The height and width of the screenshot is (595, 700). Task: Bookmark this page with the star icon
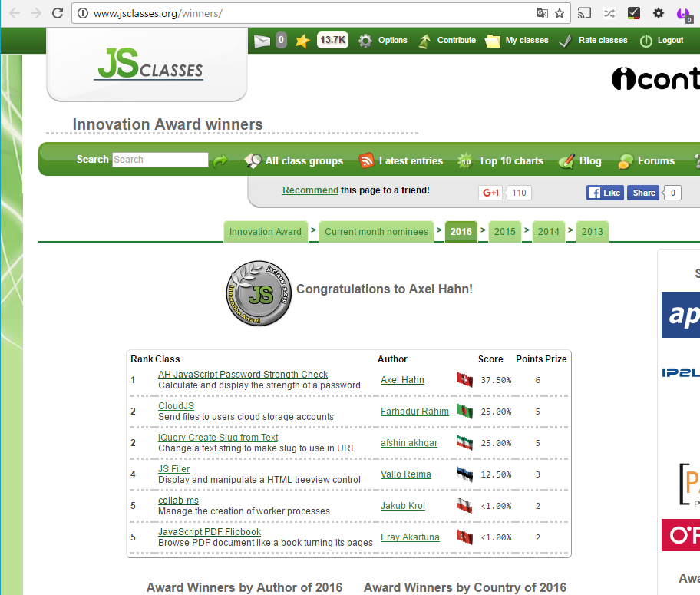[560, 13]
